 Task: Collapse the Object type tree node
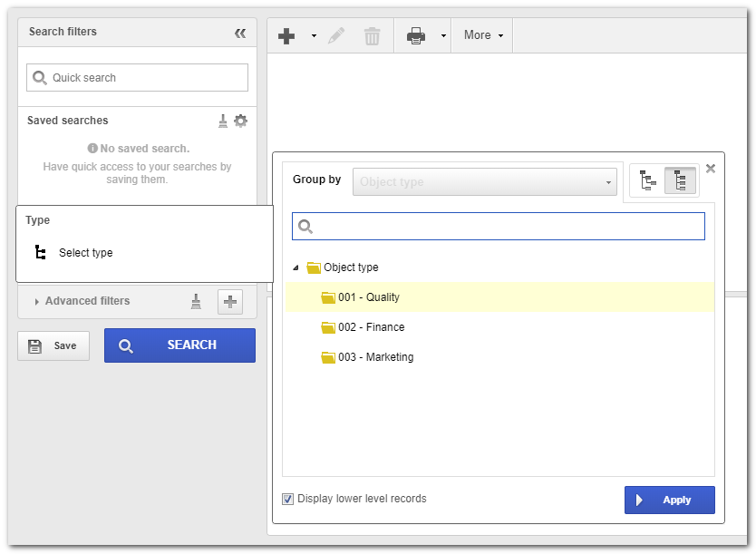[296, 267]
